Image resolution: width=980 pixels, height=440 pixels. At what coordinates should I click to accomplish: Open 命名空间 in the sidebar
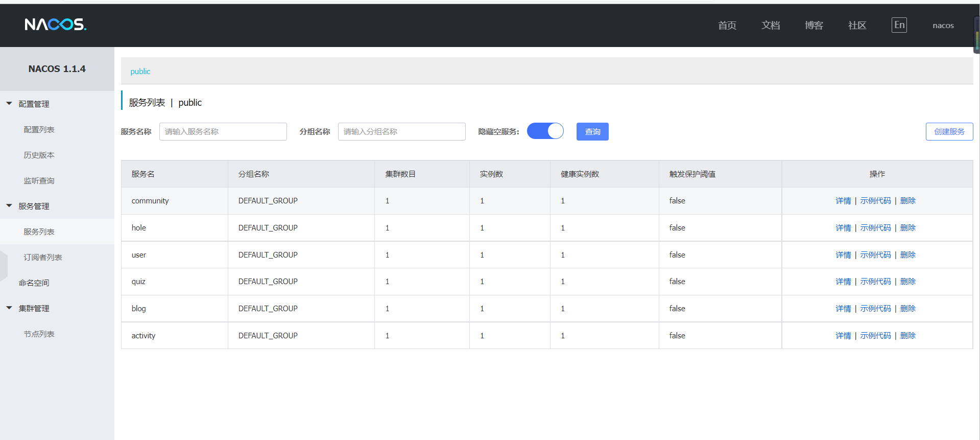coord(34,283)
